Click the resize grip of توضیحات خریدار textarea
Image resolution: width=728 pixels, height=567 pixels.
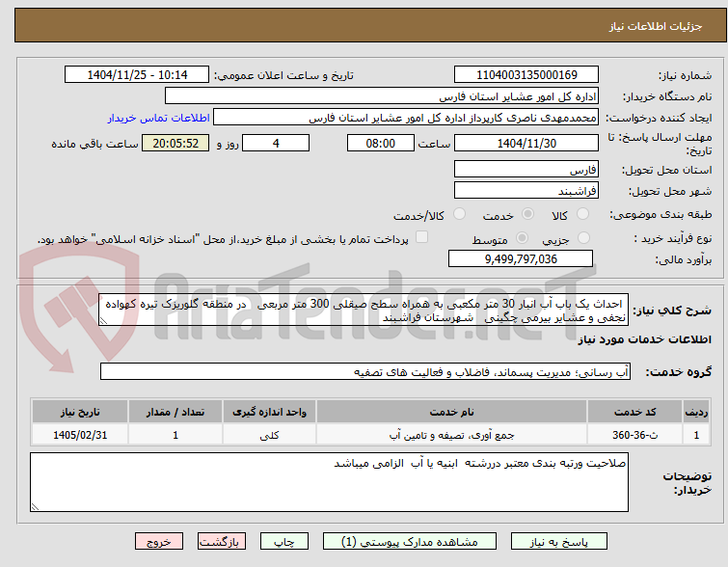(x=35, y=507)
